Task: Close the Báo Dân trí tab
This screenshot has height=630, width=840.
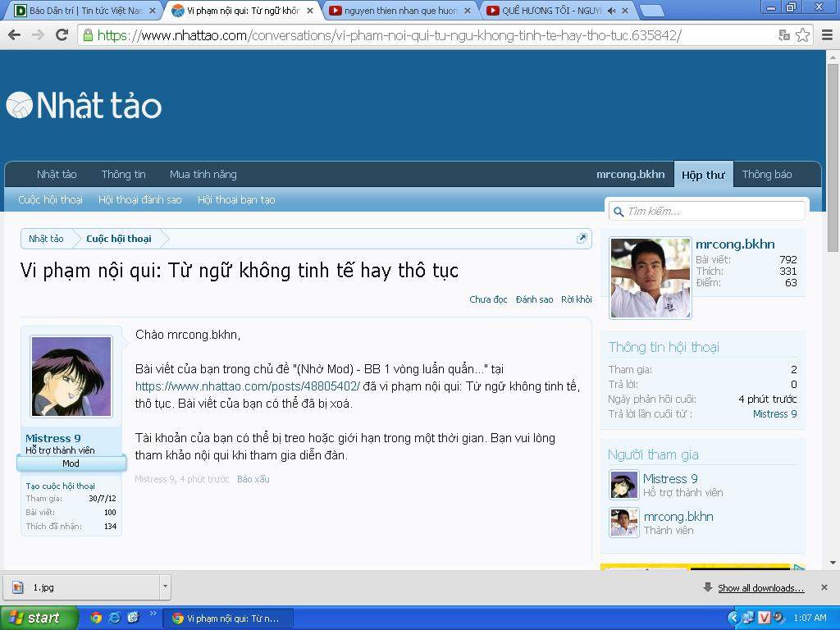Action: pos(152,10)
